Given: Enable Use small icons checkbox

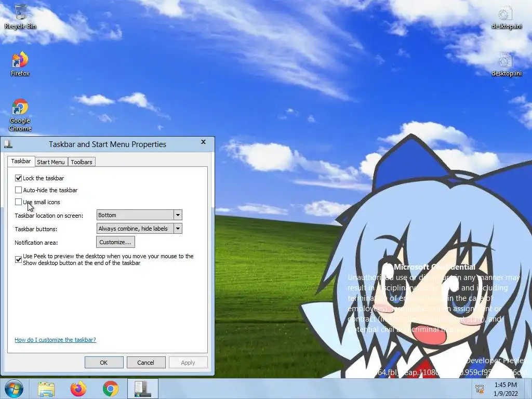Looking at the screenshot, I should [18, 202].
